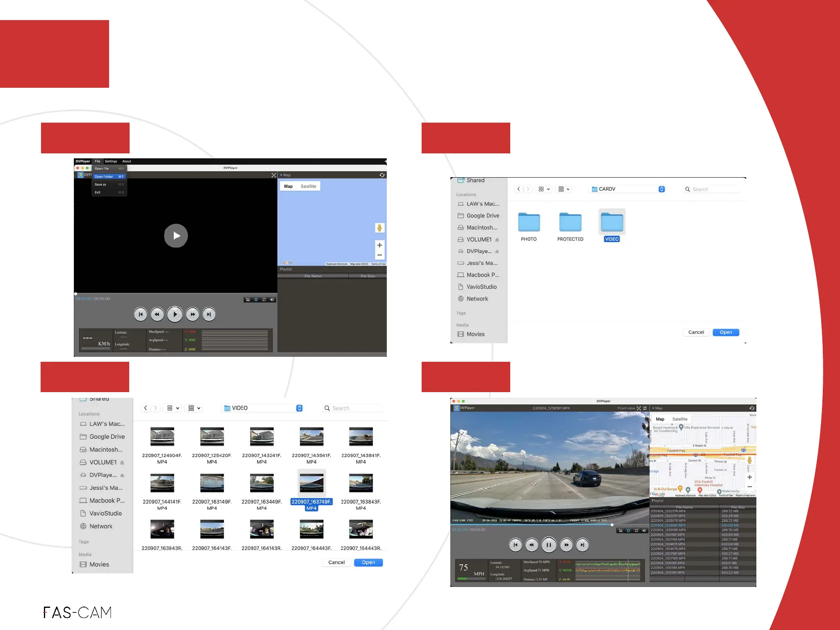The image size is (840, 630).
Task: Eject VOLUME1 in the CARDV dialog sidebar
Action: click(x=497, y=240)
